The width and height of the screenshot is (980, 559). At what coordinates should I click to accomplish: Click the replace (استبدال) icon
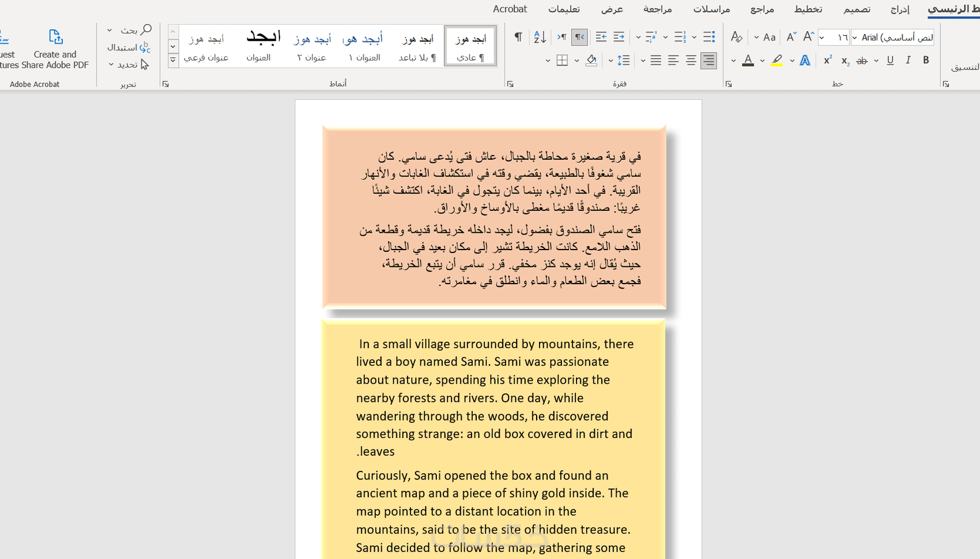tap(145, 47)
